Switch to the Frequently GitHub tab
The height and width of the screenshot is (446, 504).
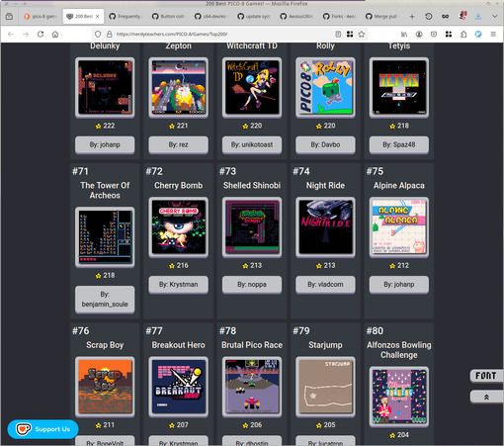pyautogui.click(x=126, y=16)
